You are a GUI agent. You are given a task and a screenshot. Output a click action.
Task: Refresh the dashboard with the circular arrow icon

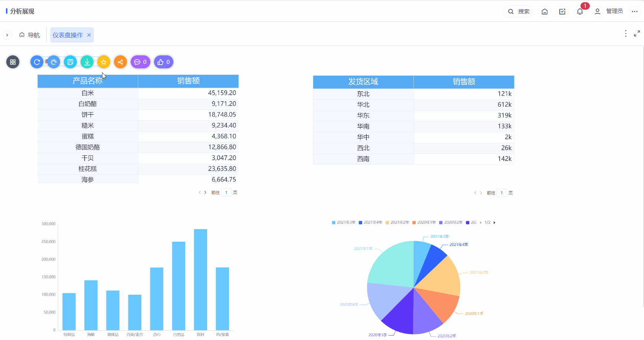tap(37, 62)
